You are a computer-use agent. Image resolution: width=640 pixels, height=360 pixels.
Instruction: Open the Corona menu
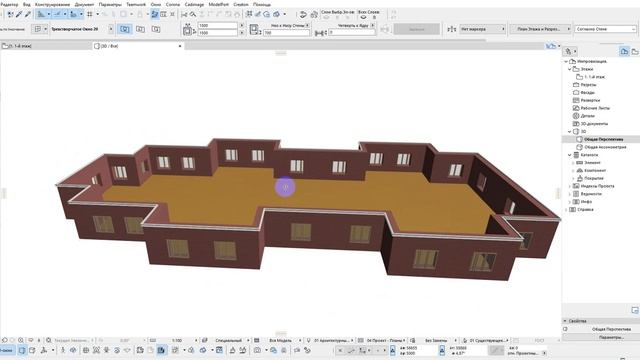point(173,4)
